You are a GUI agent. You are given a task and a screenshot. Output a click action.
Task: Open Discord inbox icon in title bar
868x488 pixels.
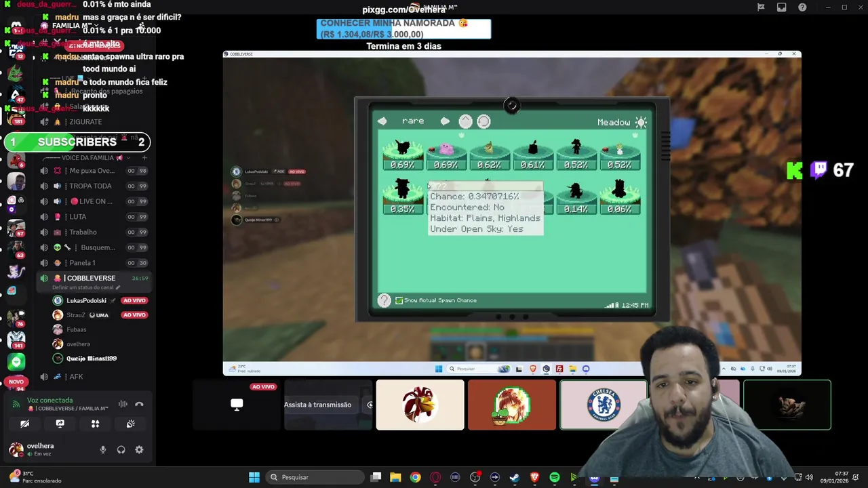coord(782,7)
